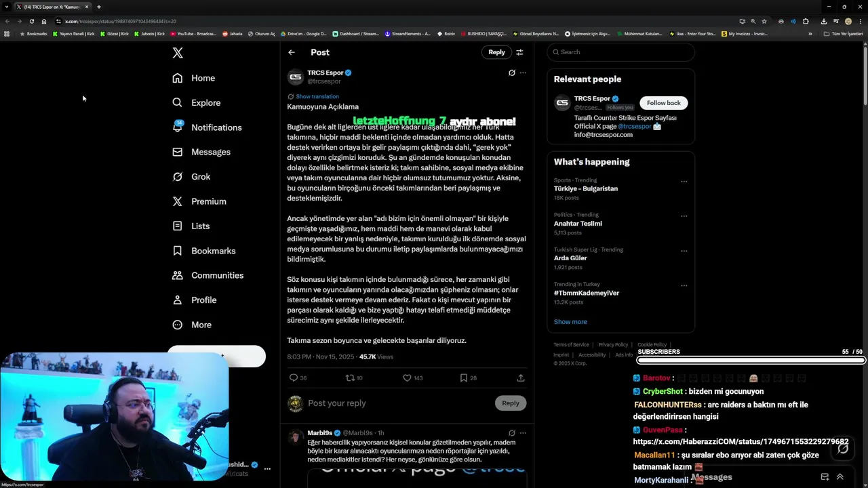The width and height of the screenshot is (868, 488).
Task: Open YouTube bookmark in bookmarks bar
Action: click(x=193, y=33)
